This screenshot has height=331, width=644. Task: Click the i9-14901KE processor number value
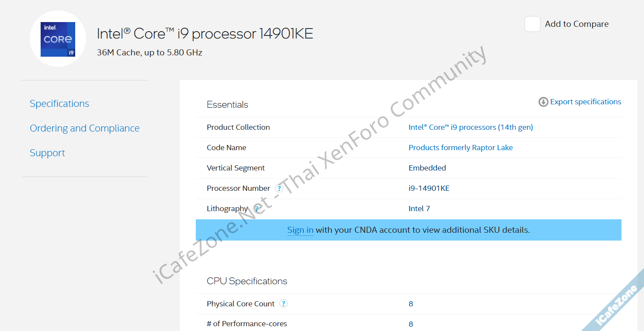tap(429, 188)
